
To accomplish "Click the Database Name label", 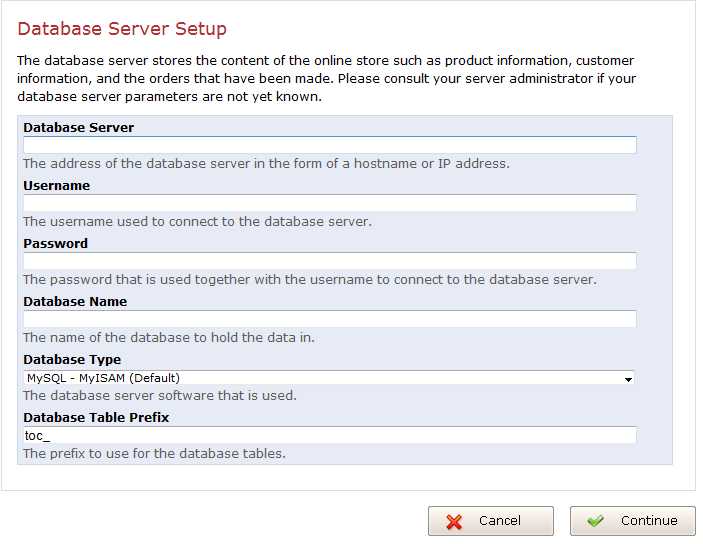I will point(75,301).
